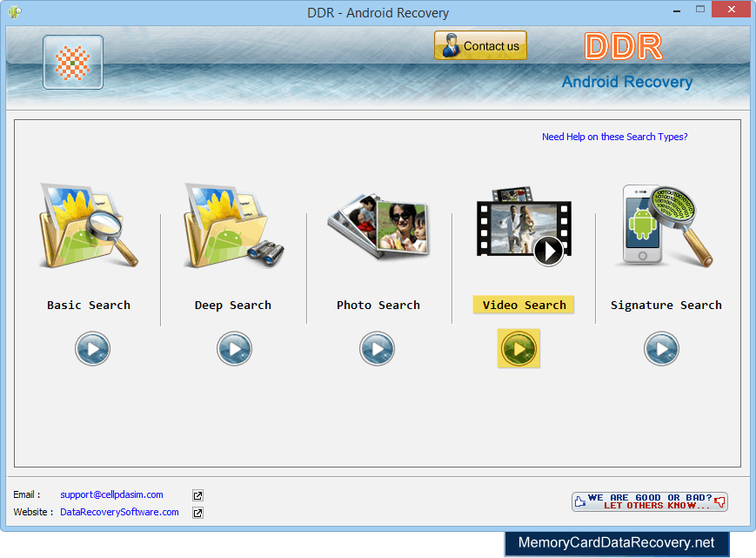Maximize the DDR - Android Recovery window
Viewport: 756px width, 558px height.
point(700,10)
